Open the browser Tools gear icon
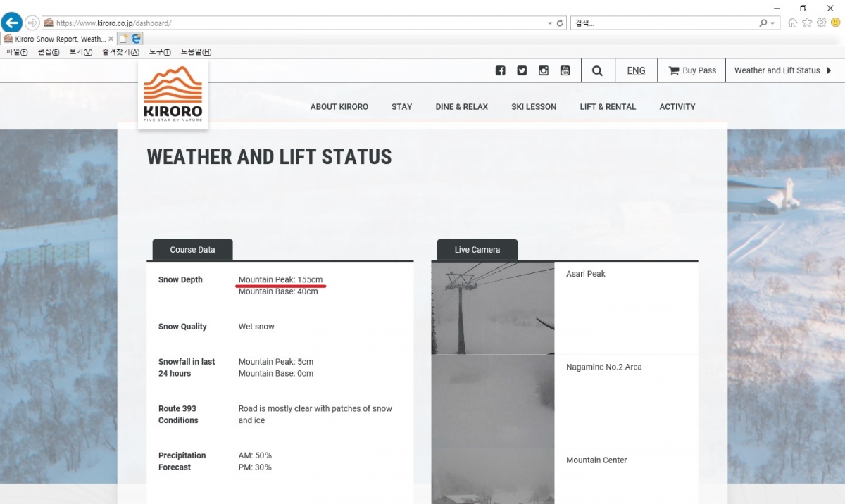 (821, 23)
